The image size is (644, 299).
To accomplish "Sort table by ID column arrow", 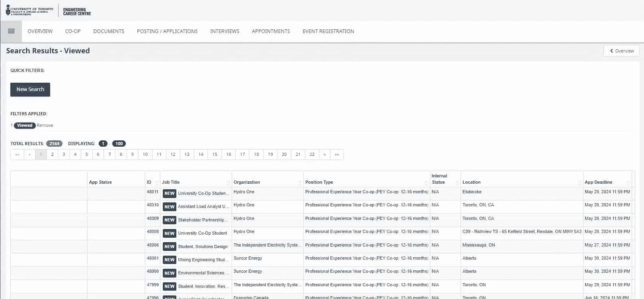I will [x=156, y=183].
